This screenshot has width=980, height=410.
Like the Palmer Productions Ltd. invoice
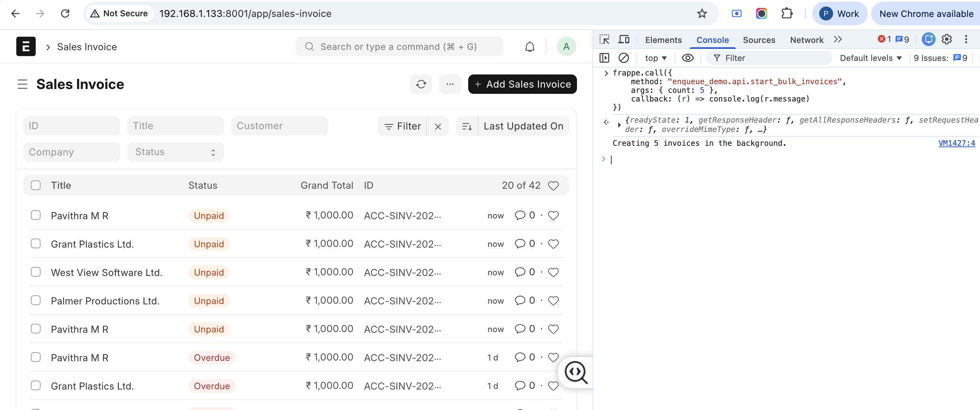click(x=553, y=301)
